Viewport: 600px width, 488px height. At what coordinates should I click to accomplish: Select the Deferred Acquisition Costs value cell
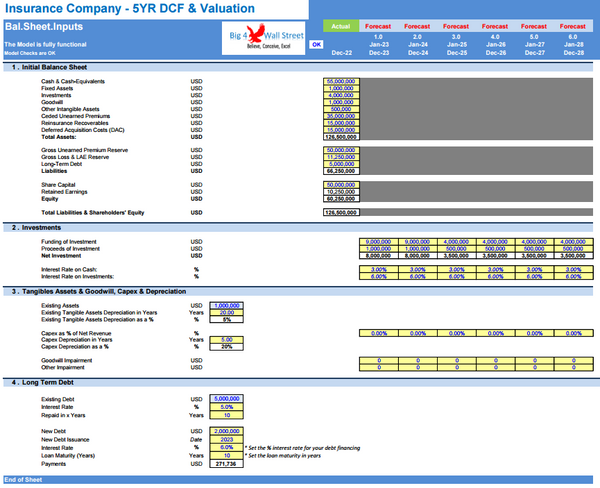[341, 130]
